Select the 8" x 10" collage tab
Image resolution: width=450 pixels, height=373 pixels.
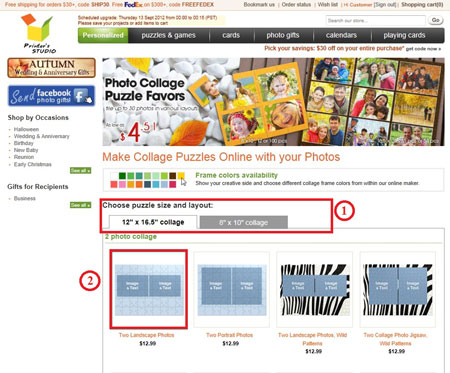point(244,222)
